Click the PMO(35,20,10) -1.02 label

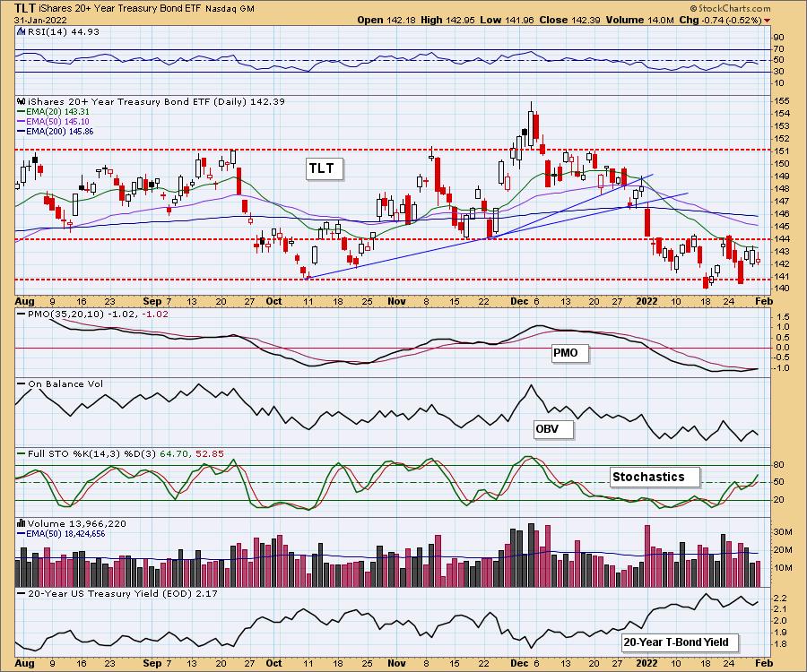93,314
